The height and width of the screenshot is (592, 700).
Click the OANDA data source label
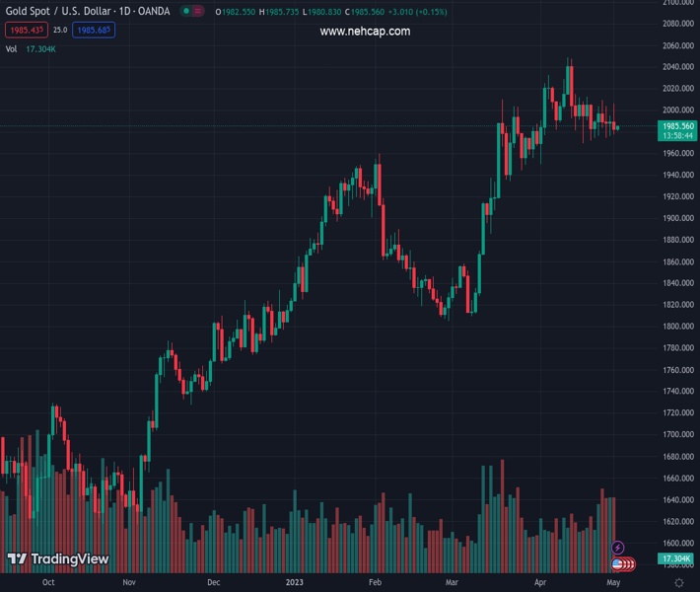click(x=152, y=11)
